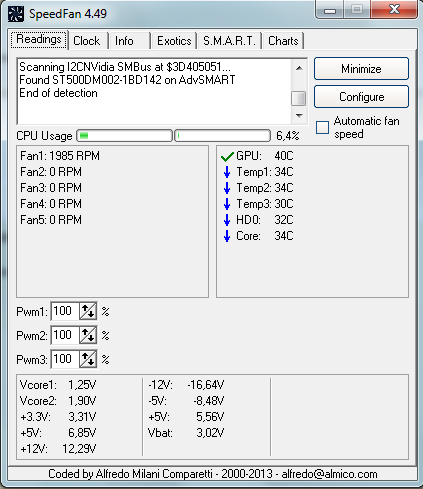423x489 pixels.
Task: Click the +5V 6,85V voltage reading
Action: (58, 433)
